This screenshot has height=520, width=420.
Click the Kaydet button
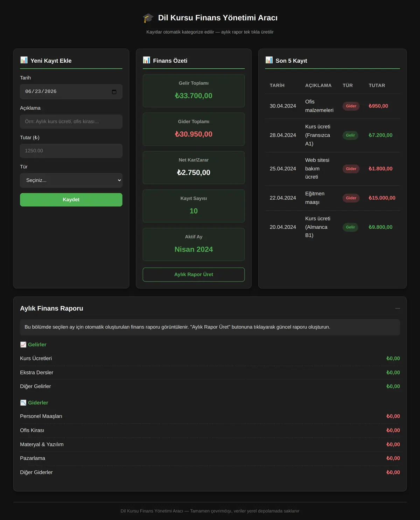tap(71, 200)
